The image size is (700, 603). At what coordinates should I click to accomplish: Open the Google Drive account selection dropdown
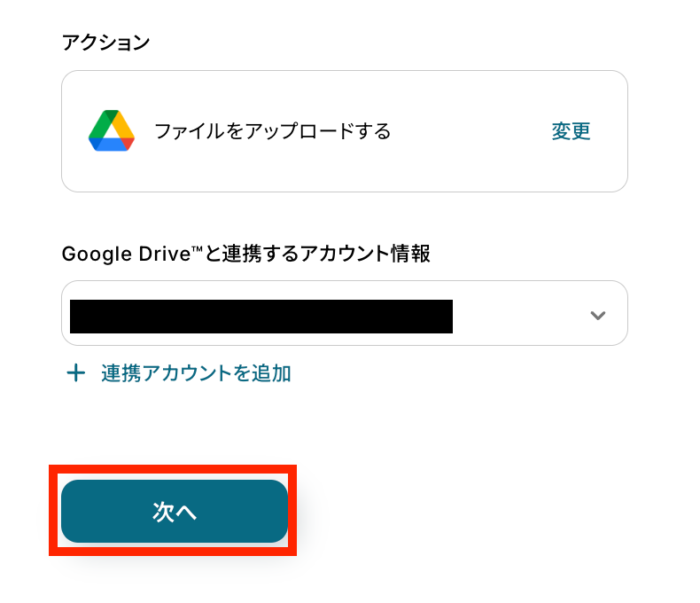point(345,313)
